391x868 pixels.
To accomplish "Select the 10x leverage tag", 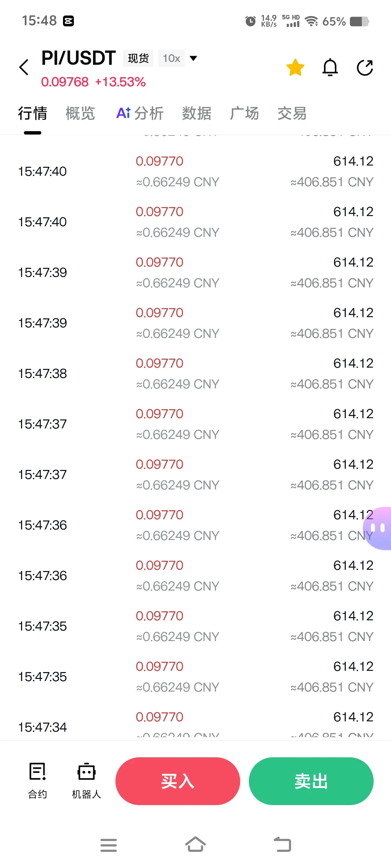I will coord(171,58).
